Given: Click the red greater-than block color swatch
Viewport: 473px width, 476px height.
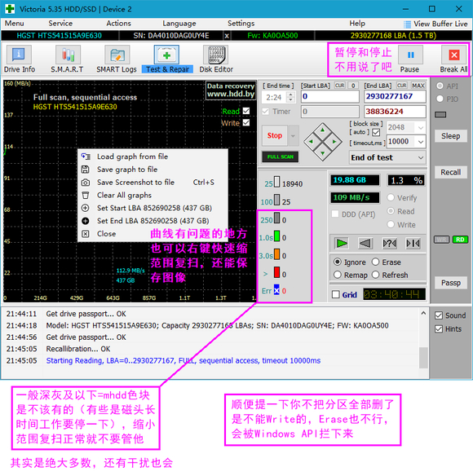Looking at the screenshot, I should coord(276,272).
